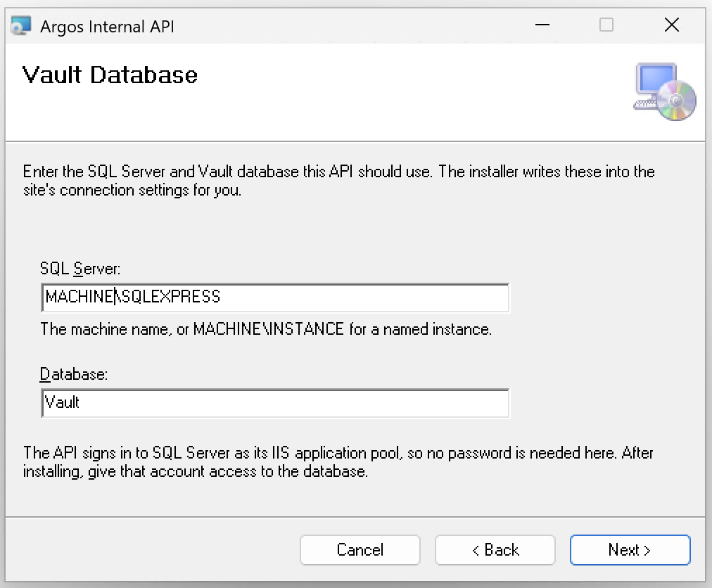Image resolution: width=712 pixels, height=588 pixels.
Task: Select the Database input field containing Vault
Action: [275, 403]
